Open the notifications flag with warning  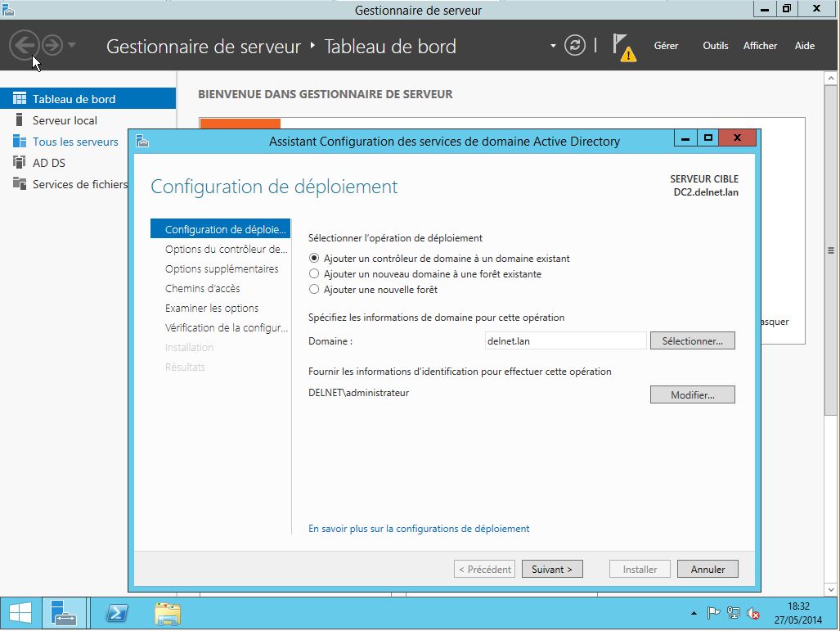coord(624,47)
